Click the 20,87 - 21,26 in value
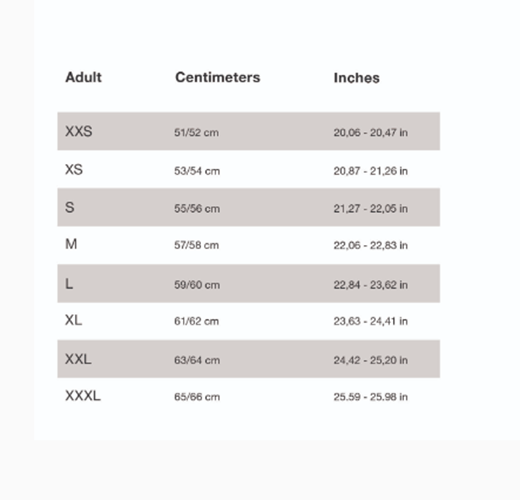 point(371,171)
